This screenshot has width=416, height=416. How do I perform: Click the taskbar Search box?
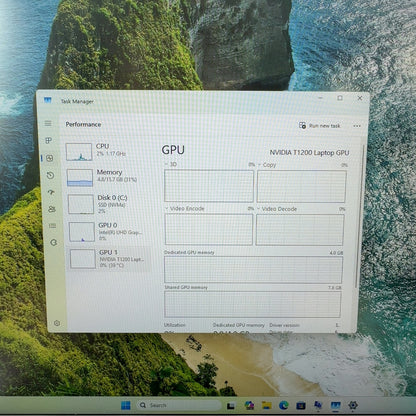pyautogui.click(x=179, y=405)
